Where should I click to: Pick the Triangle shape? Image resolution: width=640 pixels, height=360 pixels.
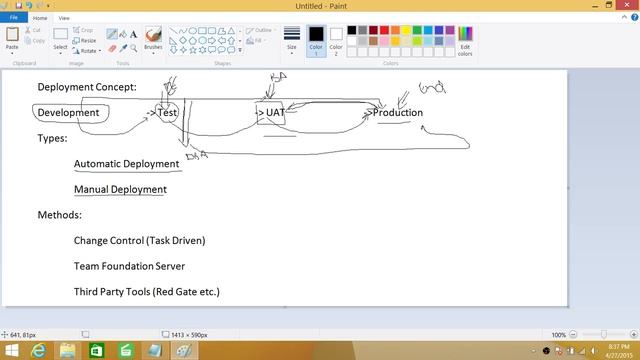(x=231, y=31)
